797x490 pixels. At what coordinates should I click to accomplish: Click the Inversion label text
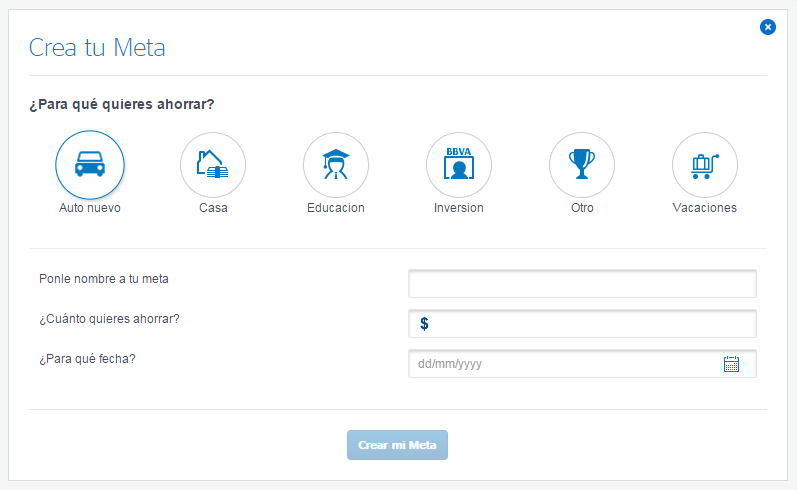(x=459, y=208)
